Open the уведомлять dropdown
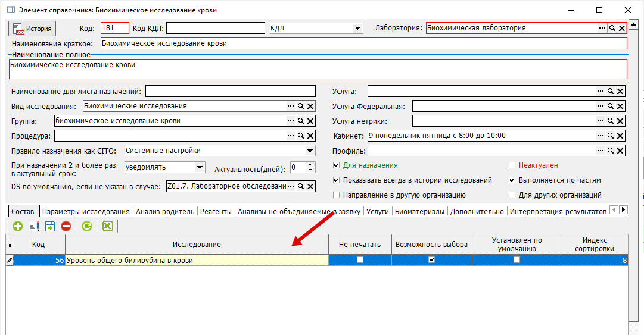The image size is (644, 335). [200, 167]
